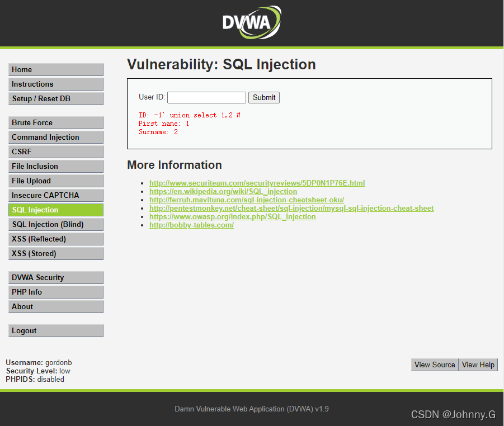Select Command Injection in sidebar
This screenshot has width=504, height=426.
tap(56, 137)
